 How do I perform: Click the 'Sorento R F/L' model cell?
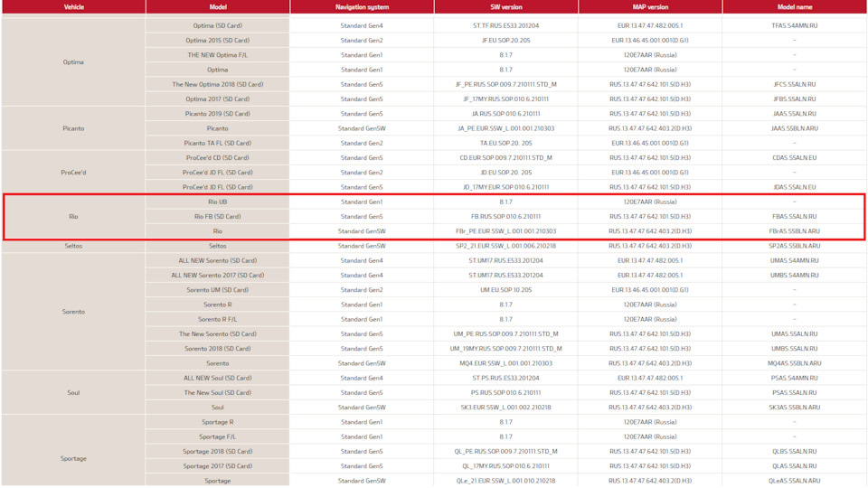pyautogui.click(x=218, y=319)
